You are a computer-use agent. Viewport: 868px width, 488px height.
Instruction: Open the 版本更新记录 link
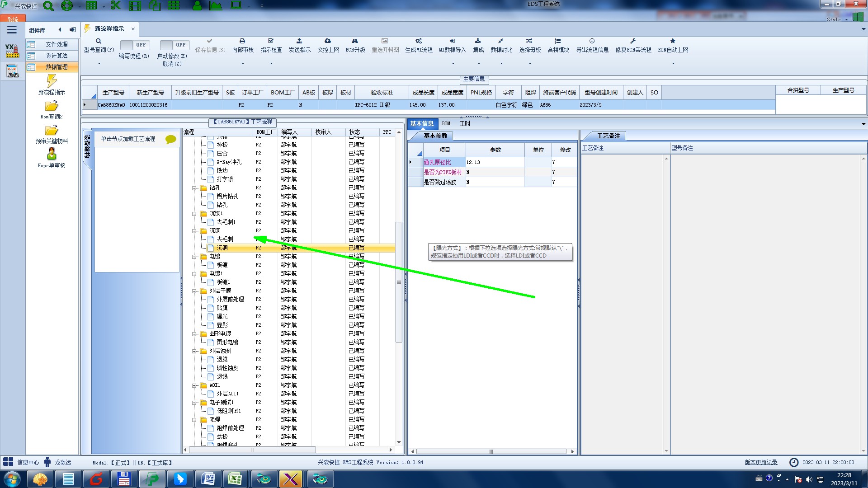[761, 462]
